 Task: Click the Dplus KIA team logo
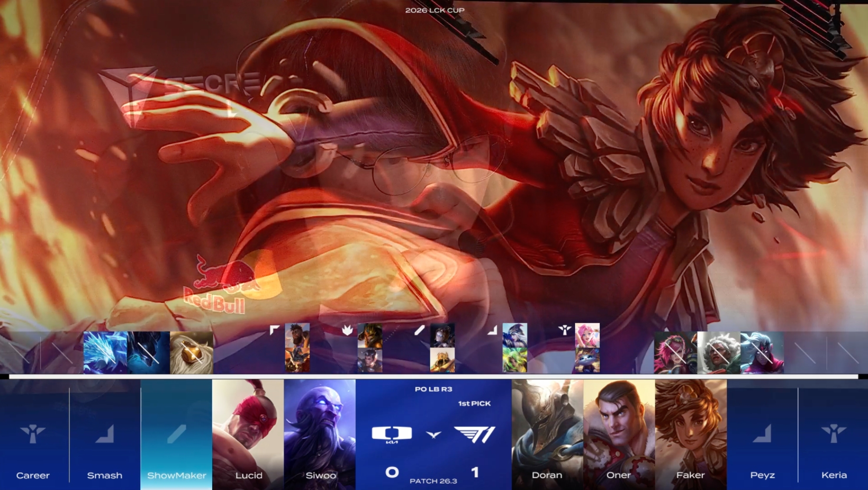pyautogui.click(x=392, y=434)
